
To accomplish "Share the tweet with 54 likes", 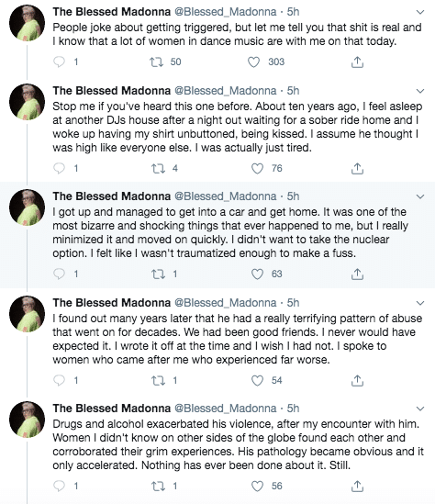I will point(357,381).
